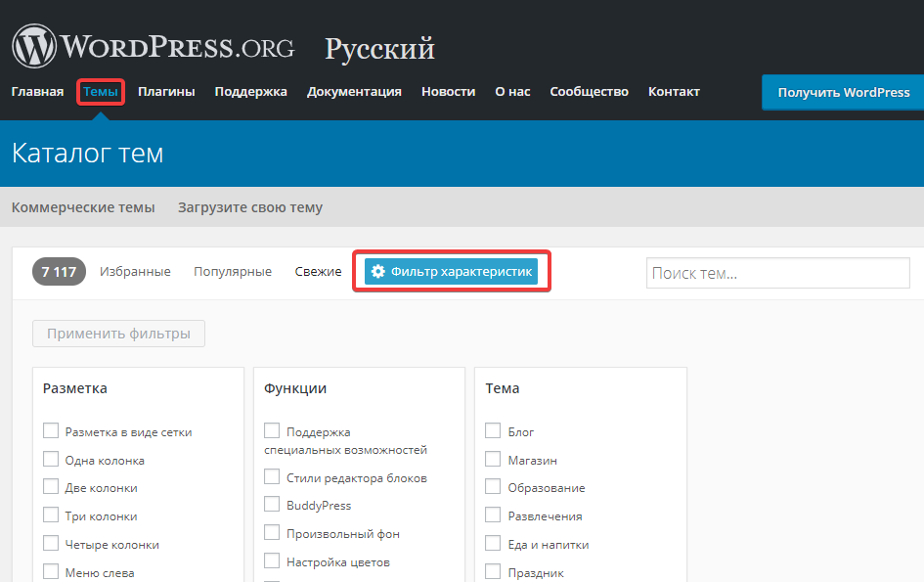
Task: Focus the Поиск тем search field
Action: click(x=778, y=273)
